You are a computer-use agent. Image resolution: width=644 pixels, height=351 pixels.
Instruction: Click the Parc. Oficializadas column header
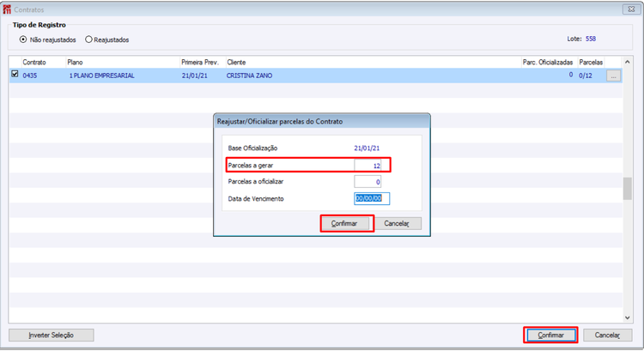pos(548,63)
